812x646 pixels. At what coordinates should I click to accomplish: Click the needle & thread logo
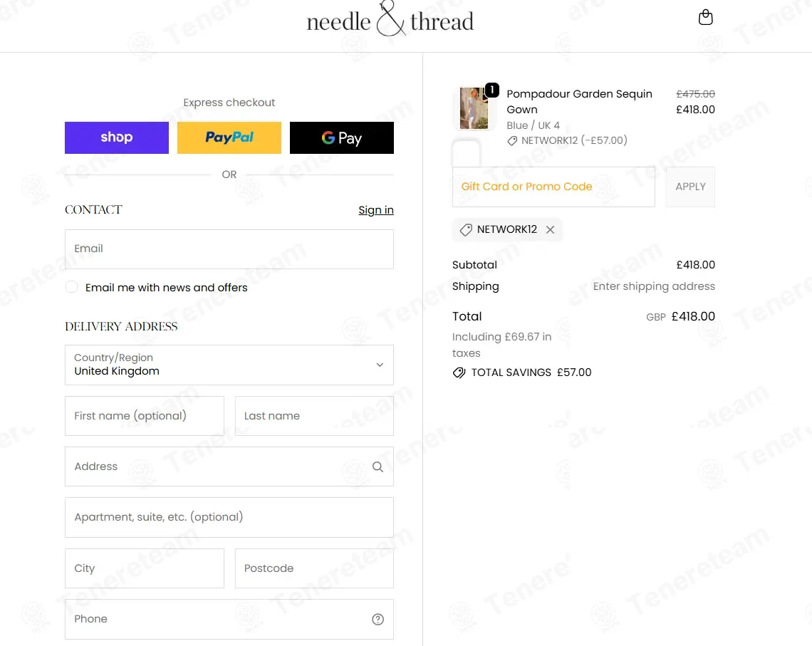[390, 21]
